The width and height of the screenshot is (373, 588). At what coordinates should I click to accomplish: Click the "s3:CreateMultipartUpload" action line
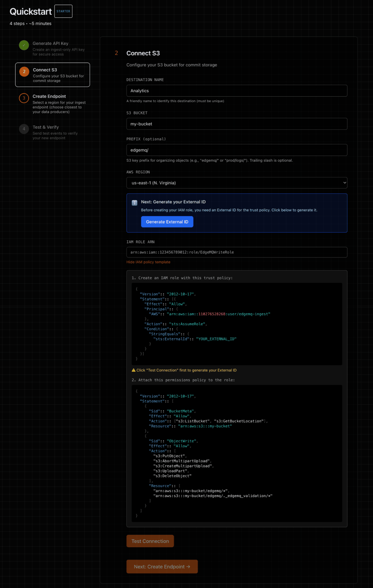183,466
